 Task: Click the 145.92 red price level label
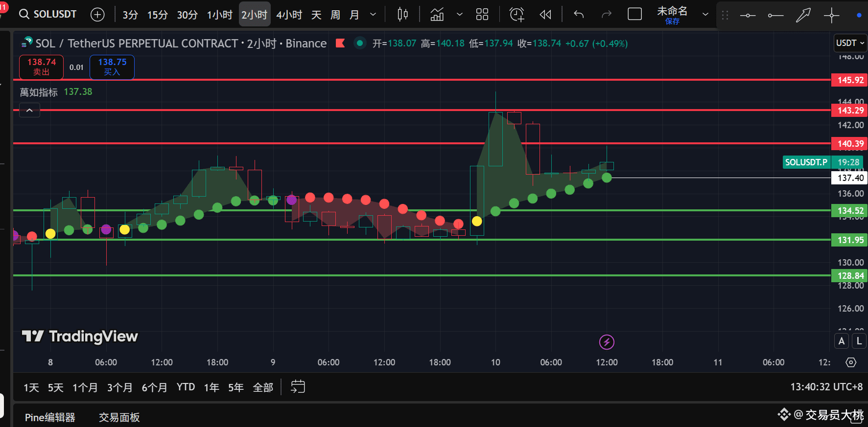pyautogui.click(x=849, y=80)
